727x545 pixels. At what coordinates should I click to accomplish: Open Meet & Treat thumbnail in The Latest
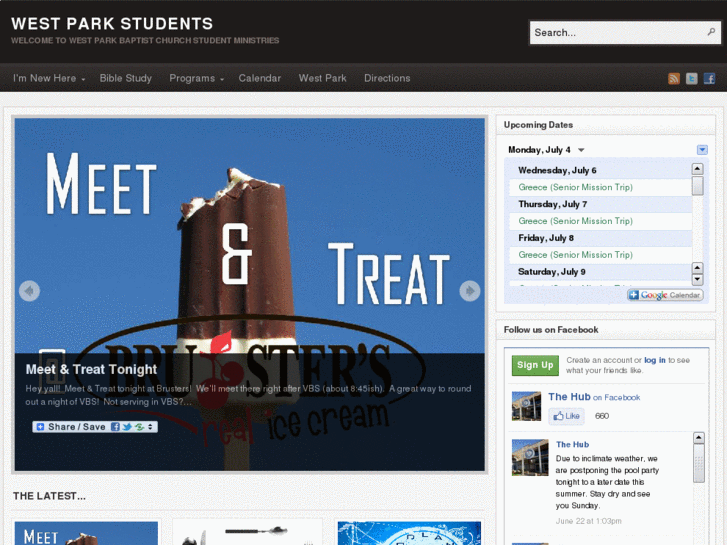coord(86,533)
